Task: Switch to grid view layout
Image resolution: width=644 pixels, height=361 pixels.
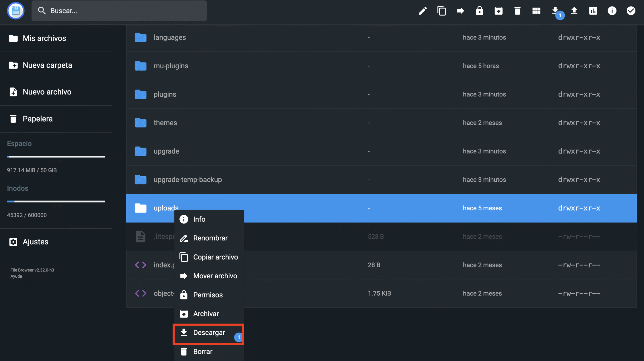Action: point(537,11)
